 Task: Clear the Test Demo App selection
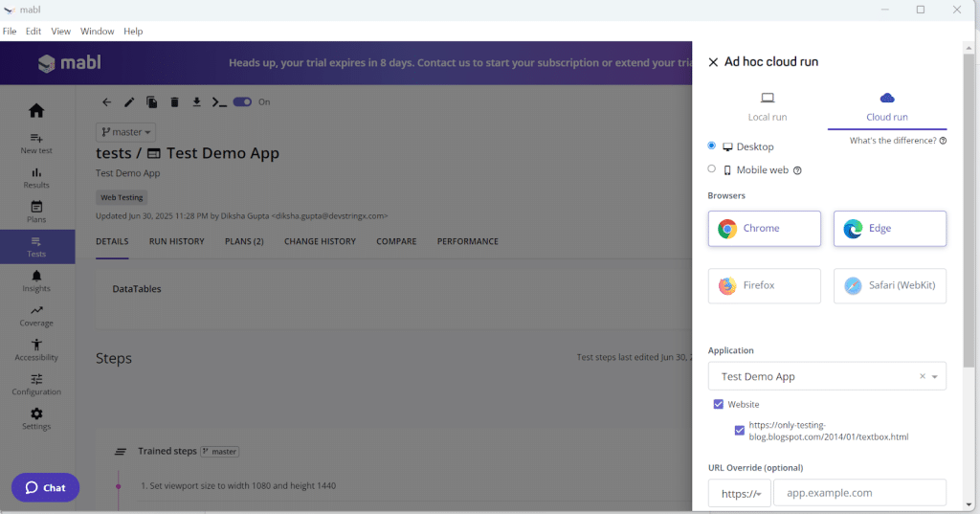pyautogui.click(x=922, y=376)
